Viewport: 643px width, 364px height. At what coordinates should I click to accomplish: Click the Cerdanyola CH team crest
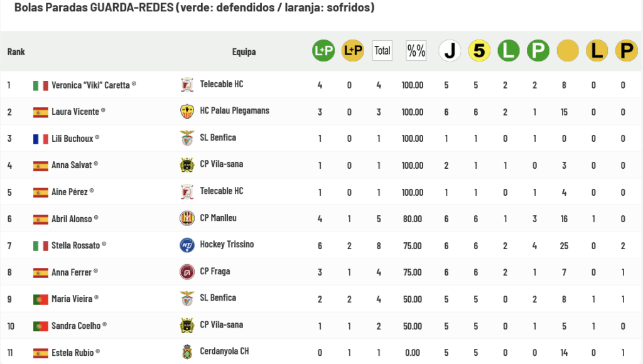coord(186,351)
